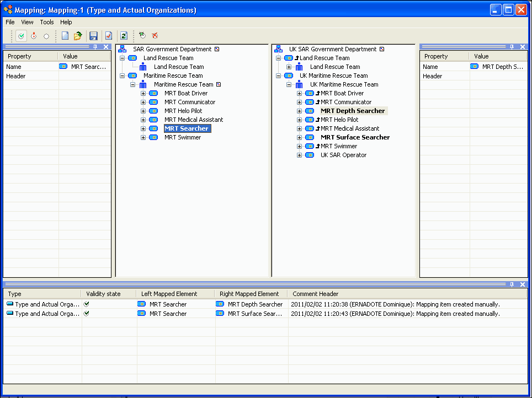Open the Tools menu

point(47,22)
